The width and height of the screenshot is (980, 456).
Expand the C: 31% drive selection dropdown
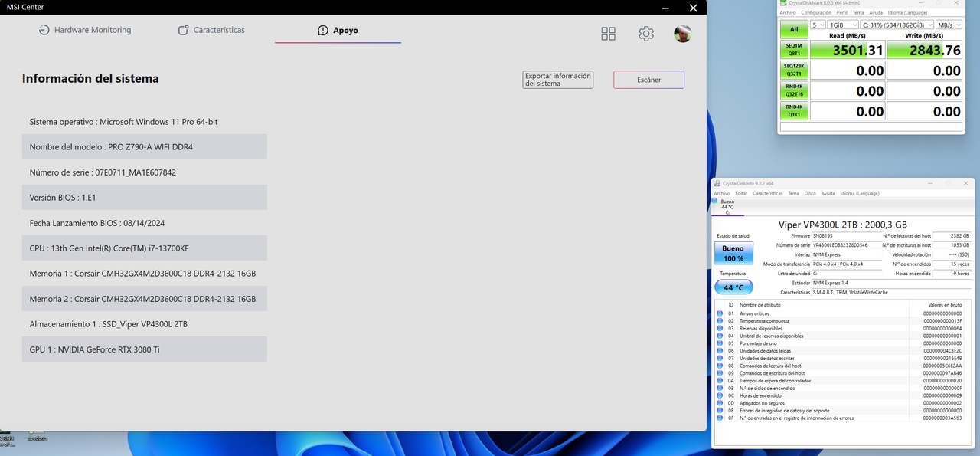(897, 25)
